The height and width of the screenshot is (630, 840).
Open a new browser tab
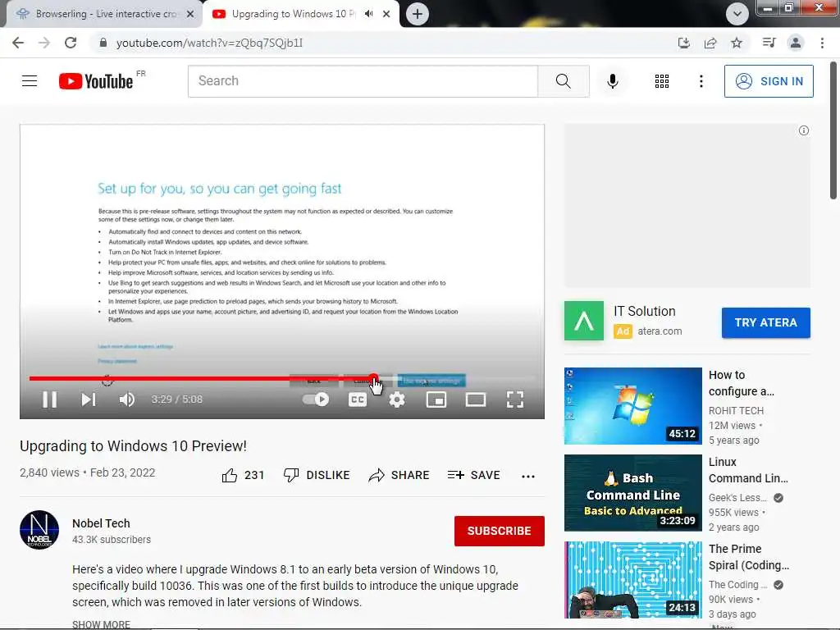(418, 14)
